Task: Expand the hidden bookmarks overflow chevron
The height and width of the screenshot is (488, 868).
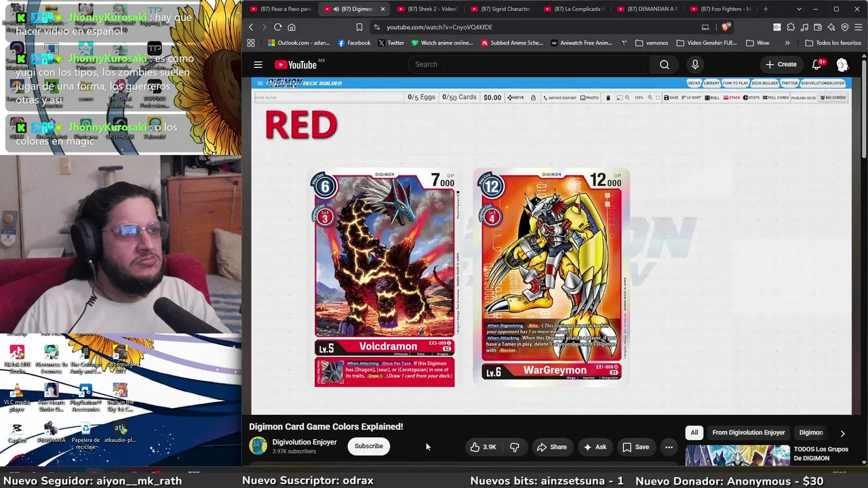Action: point(787,43)
